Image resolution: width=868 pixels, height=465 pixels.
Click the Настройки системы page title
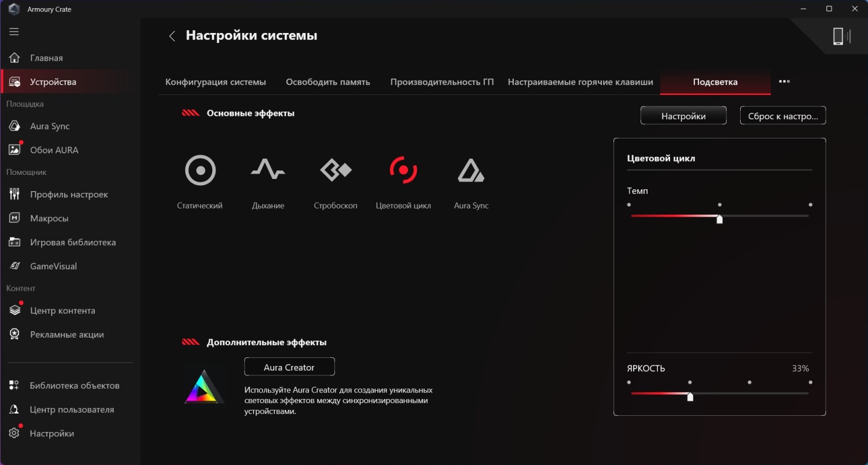tap(252, 35)
